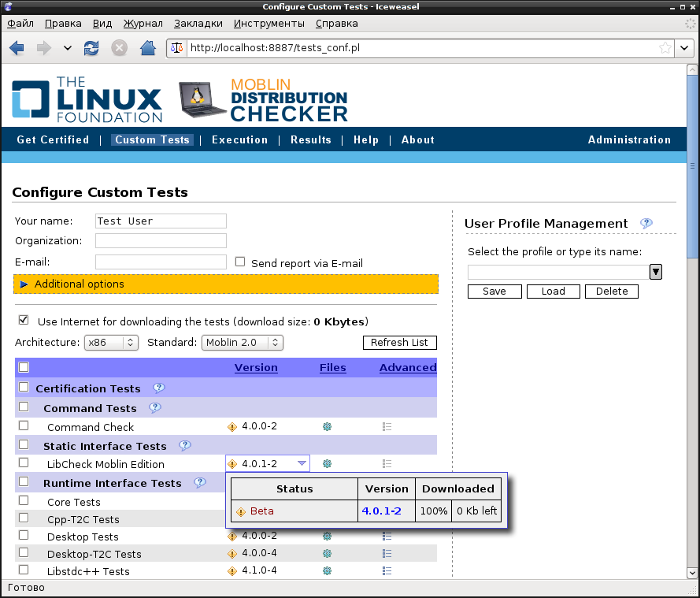This screenshot has height=598, width=700.
Task: Open advanced options icon for Command Check
Action: click(x=387, y=426)
